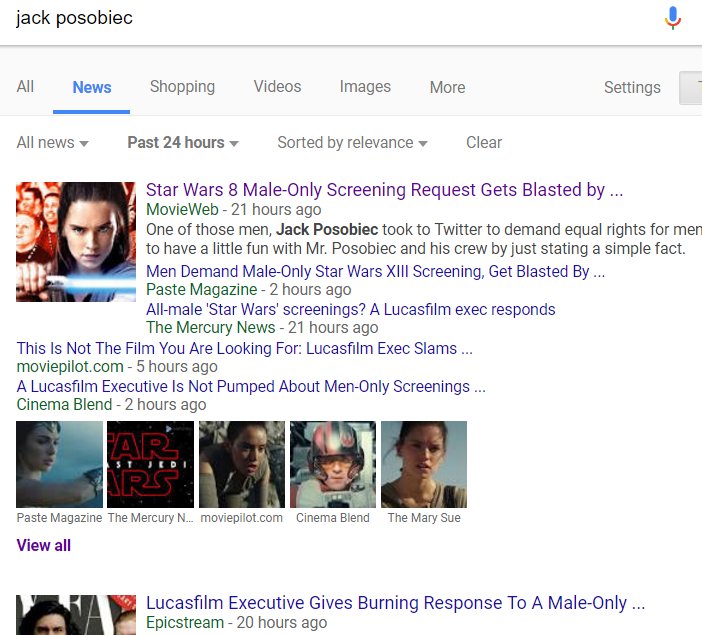702x635 pixels.
Task: Switch to the Videos tab
Action: [277, 86]
